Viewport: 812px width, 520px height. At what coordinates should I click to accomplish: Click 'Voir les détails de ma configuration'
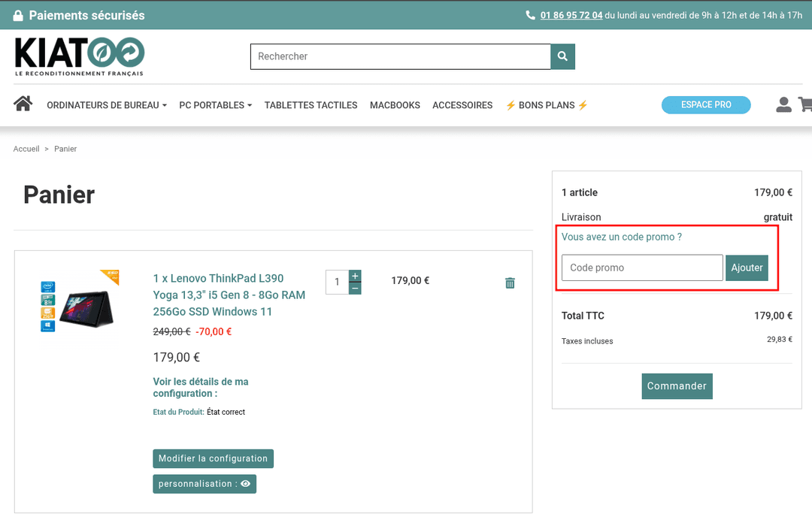point(201,387)
